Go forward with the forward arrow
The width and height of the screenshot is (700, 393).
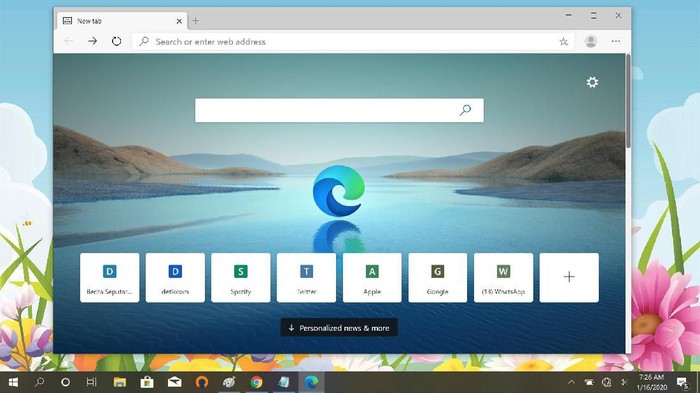pyautogui.click(x=92, y=41)
